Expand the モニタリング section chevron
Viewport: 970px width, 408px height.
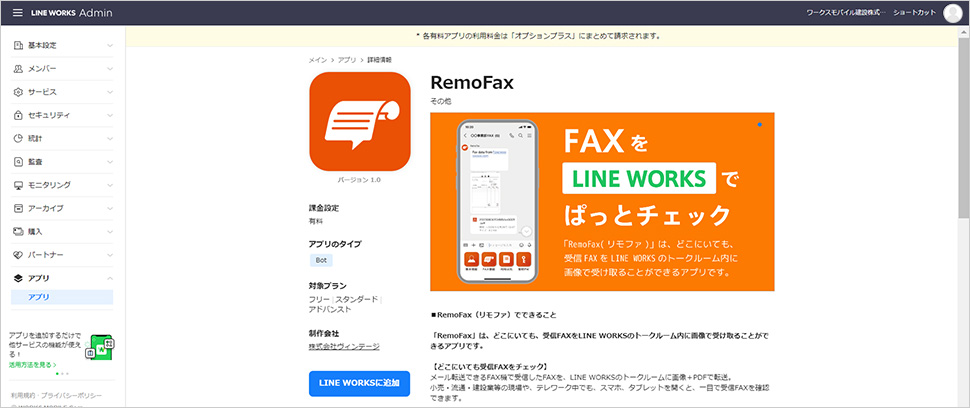click(109, 185)
